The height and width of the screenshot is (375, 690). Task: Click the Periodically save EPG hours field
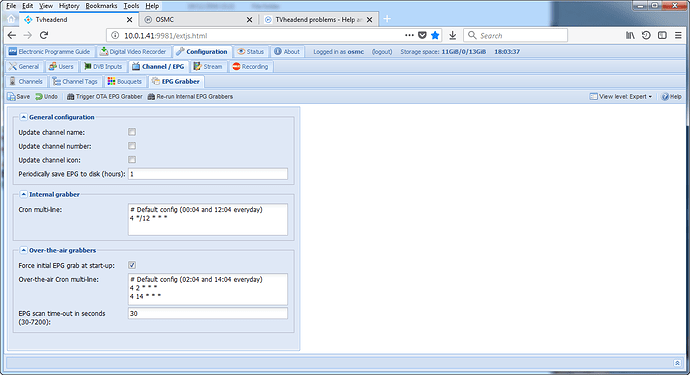208,174
